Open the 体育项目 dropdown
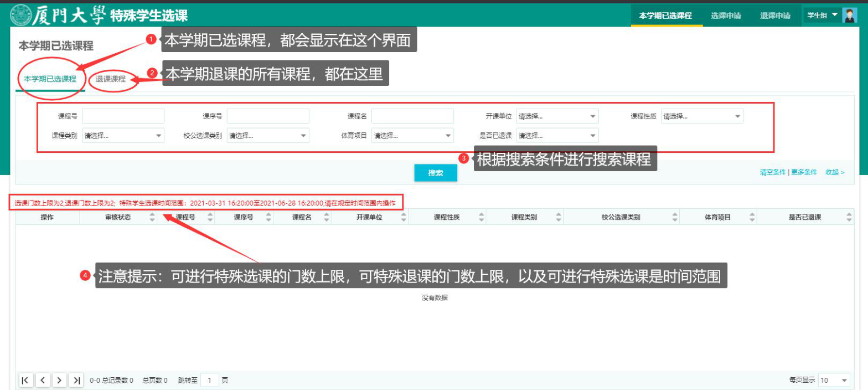Viewport: 868px width, 390px height. click(413, 135)
